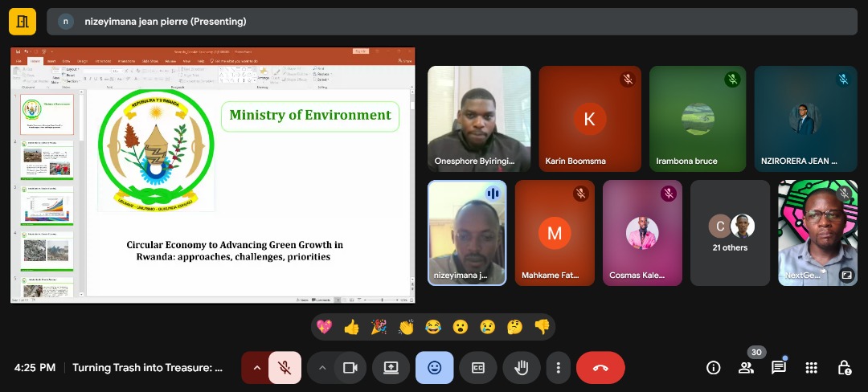Open audio settings chevron beside microphone
Viewport: 868px width, 392px height.
coord(256,368)
